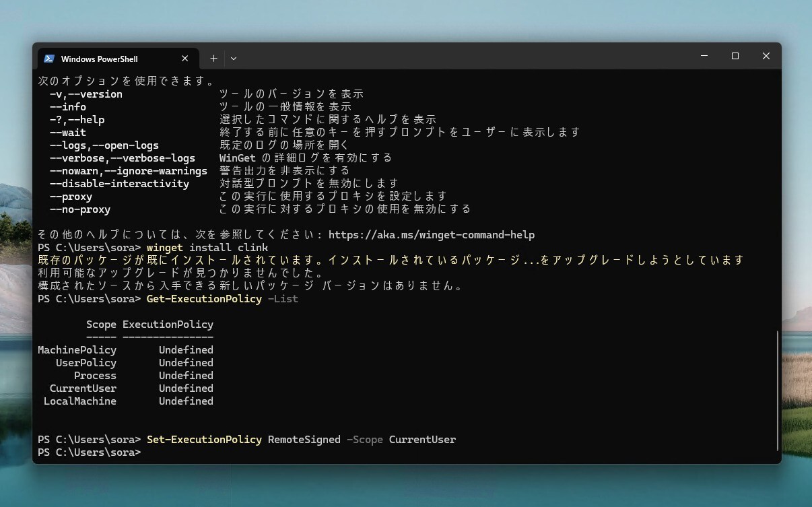Minimize the terminal window
The width and height of the screenshot is (812, 507).
(x=704, y=56)
